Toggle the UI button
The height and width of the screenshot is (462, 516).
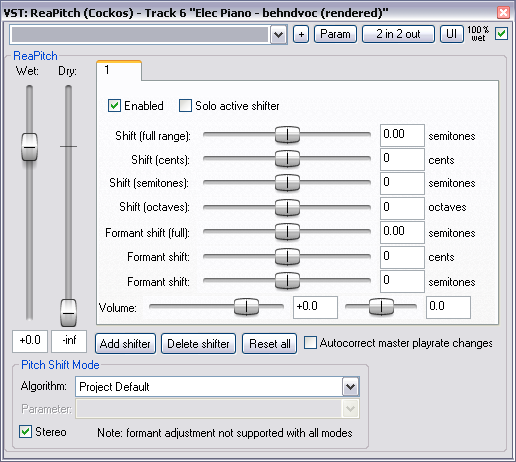[x=452, y=34]
